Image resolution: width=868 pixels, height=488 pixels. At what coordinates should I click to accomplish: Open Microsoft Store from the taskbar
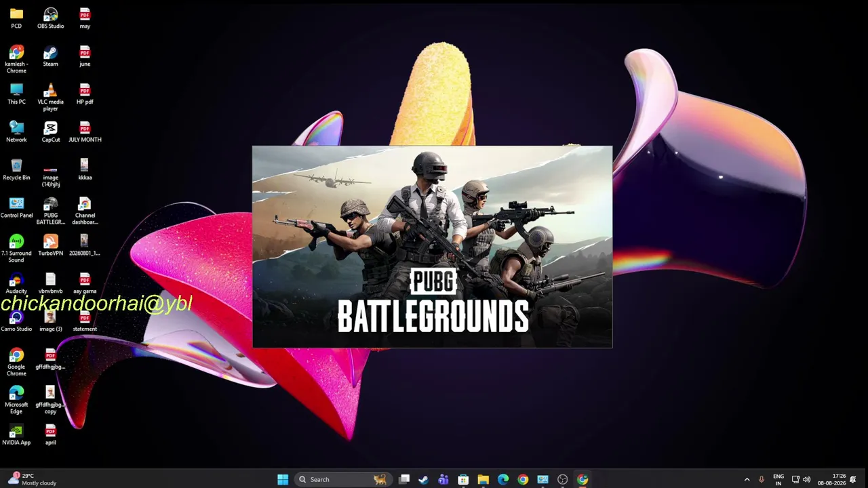(463, 480)
